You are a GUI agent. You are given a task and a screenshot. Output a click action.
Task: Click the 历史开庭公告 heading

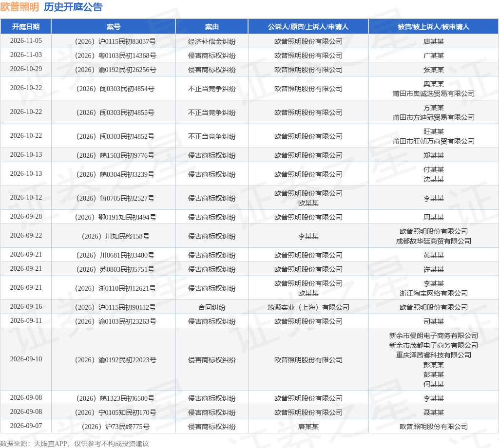(x=73, y=7)
